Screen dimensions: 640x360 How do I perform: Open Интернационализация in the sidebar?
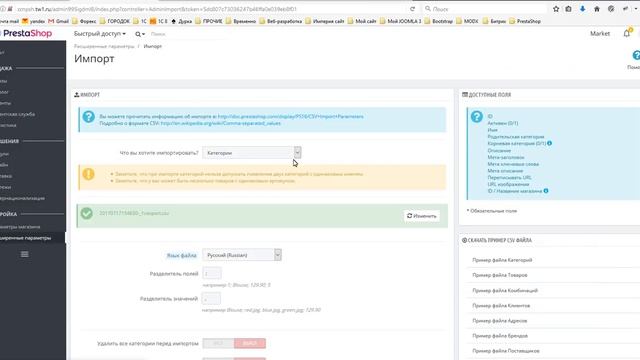click(x=22, y=198)
